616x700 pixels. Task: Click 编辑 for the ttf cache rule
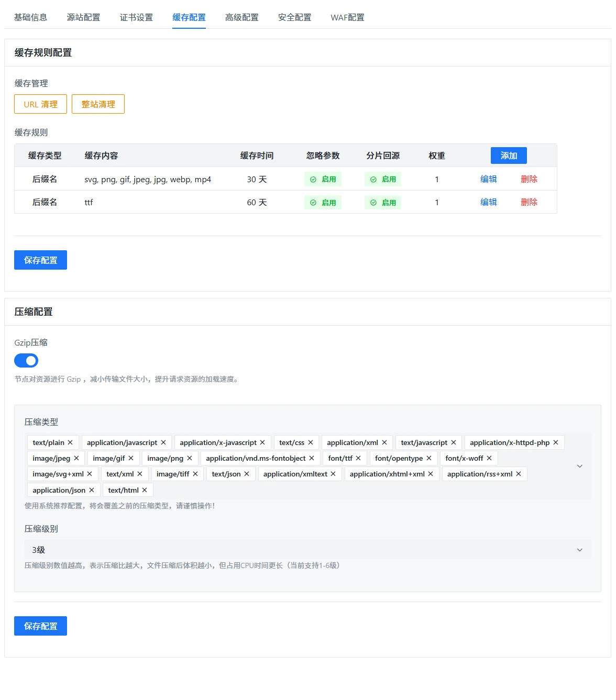pyautogui.click(x=488, y=202)
